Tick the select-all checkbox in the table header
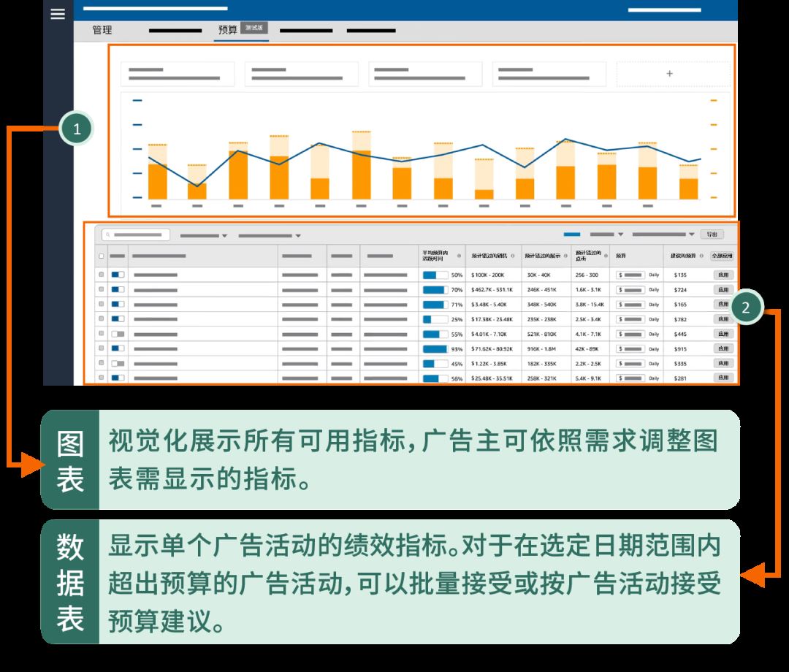 click(101, 256)
